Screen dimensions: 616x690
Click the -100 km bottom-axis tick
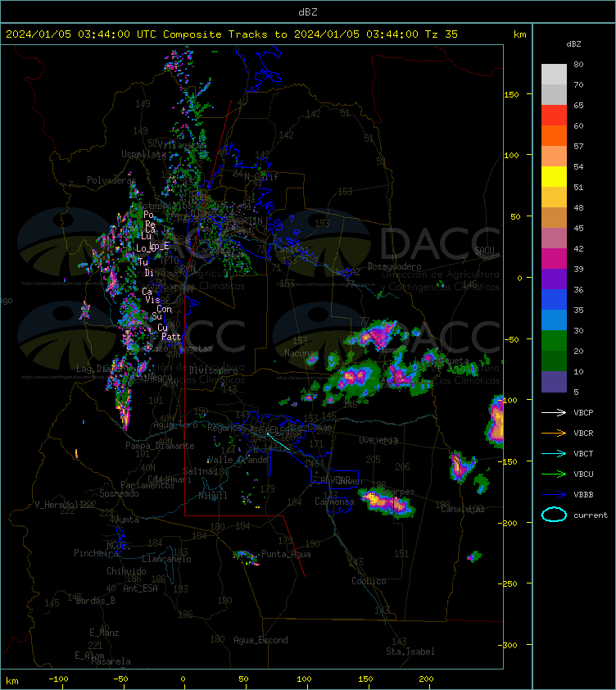pyautogui.click(x=58, y=679)
